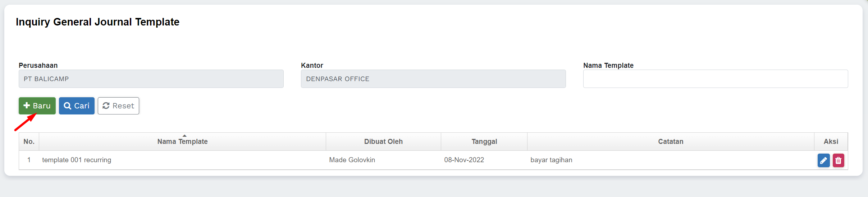
Task: Click the Perusahaan field showing PT BALICAMP
Action: pyautogui.click(x=151, y=79)
